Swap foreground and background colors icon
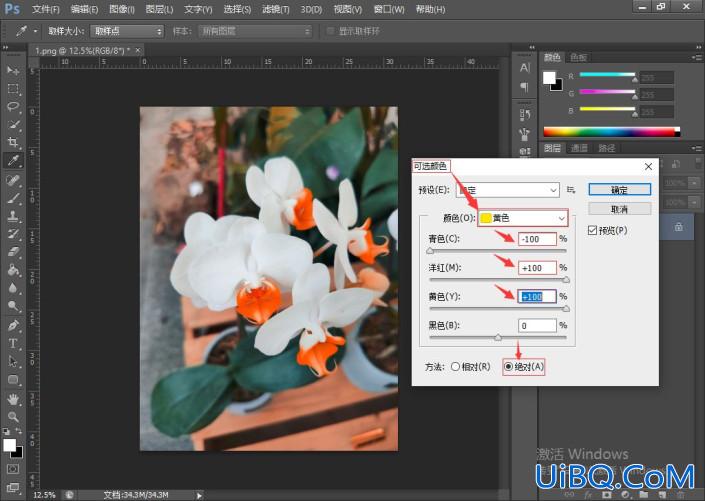 (18, 431)
